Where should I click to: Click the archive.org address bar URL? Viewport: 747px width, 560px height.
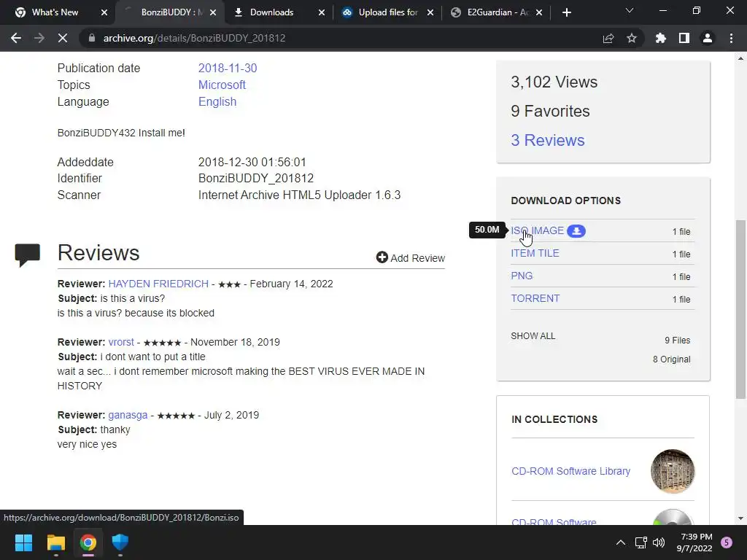pos(194,38)
